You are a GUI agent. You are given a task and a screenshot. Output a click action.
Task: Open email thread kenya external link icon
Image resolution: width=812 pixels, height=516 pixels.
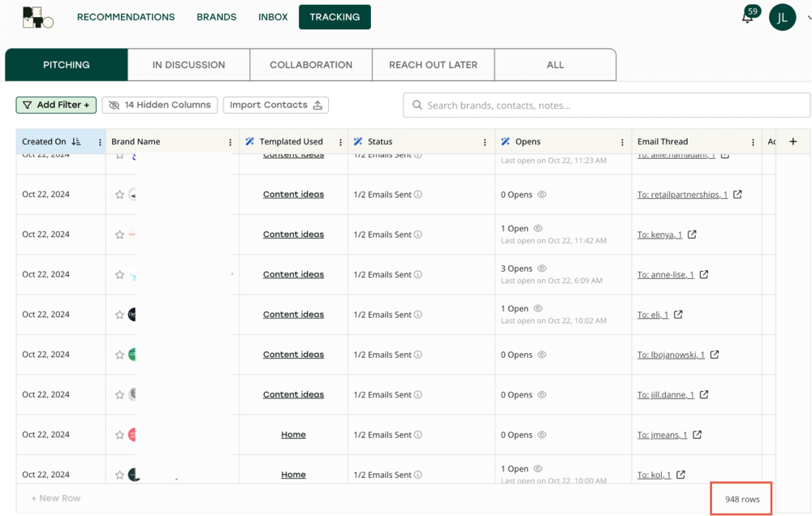(x=692, y=234)
